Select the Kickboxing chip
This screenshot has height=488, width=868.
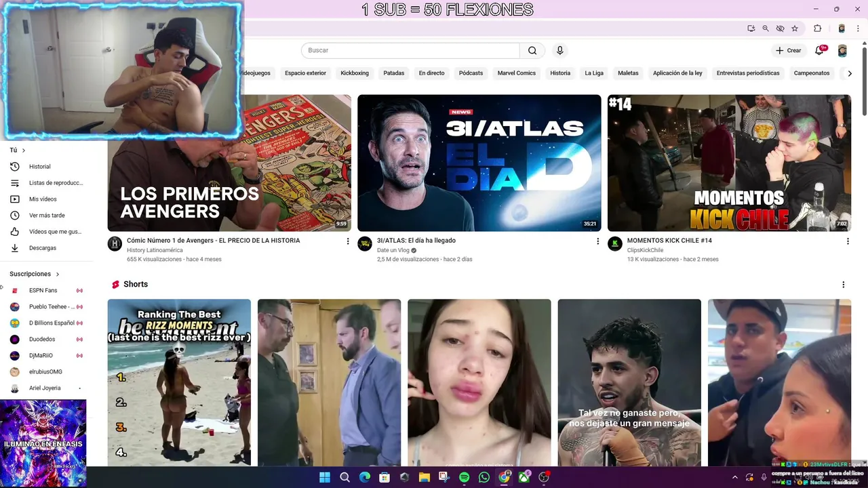click(355, 73)
